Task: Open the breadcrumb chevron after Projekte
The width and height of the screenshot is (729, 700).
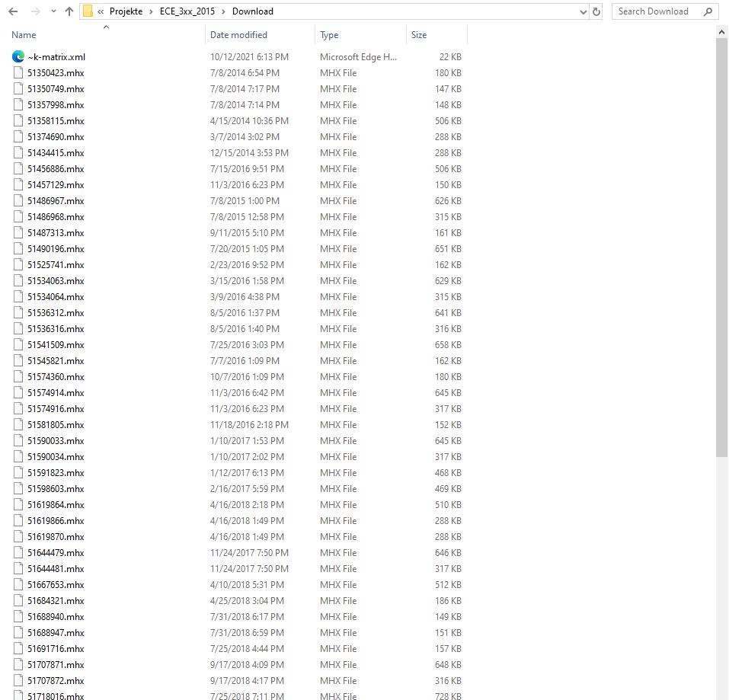Action: (150, 11)
